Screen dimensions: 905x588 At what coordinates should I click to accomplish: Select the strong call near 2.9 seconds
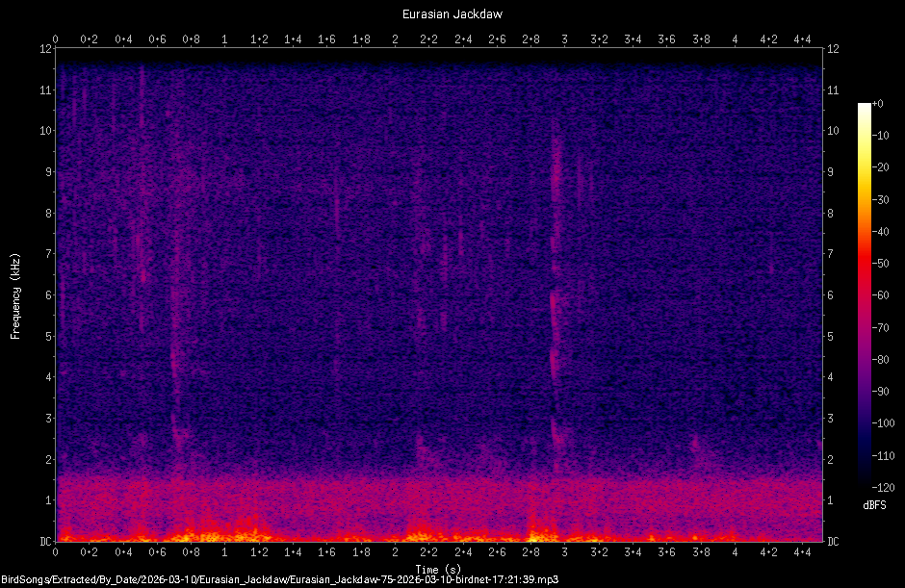point(556,269)
